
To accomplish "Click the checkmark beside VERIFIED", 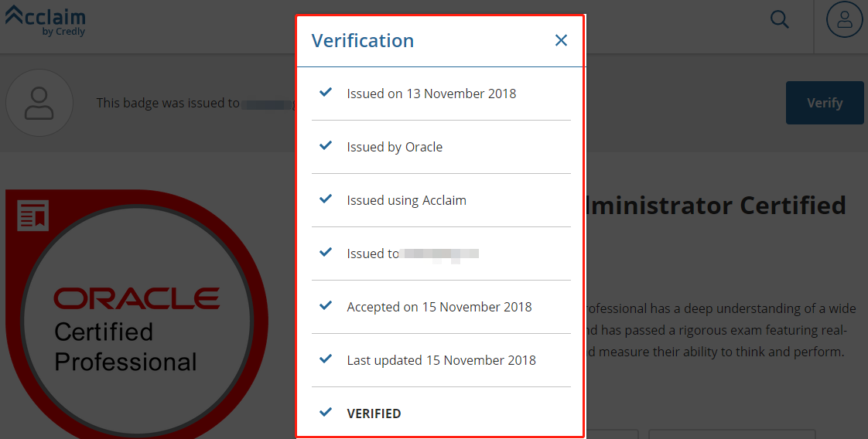I will 326,413.
